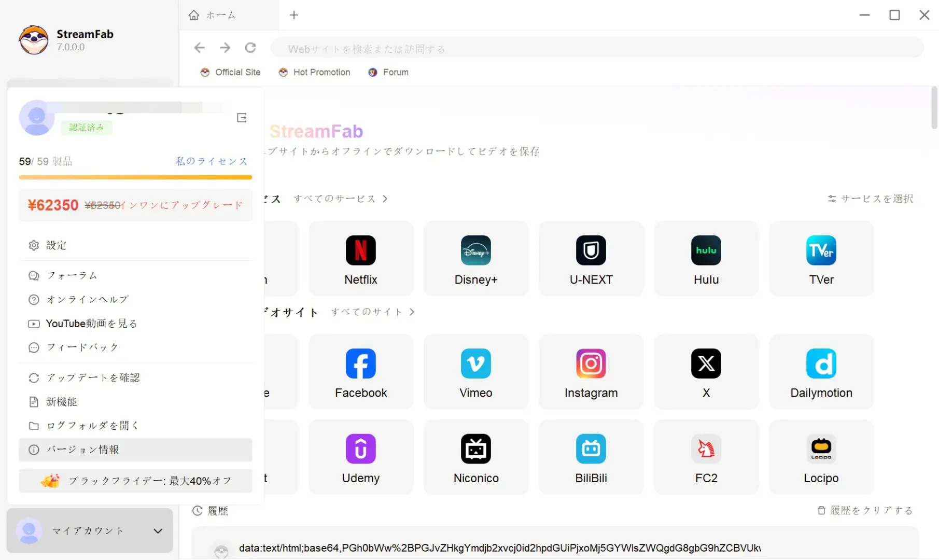Screen dimensions: 939x560
Task: Click the user avatar in account popup
Action: 37,118
